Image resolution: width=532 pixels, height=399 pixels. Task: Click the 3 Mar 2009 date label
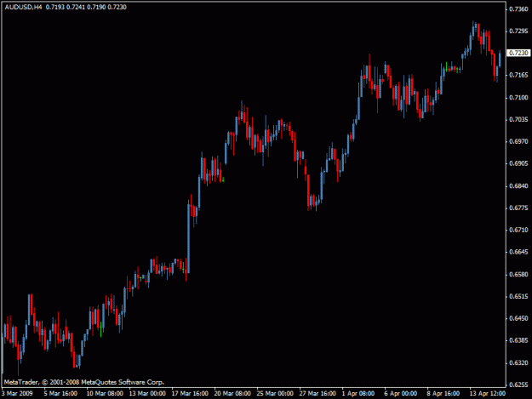tap(17, 394)
